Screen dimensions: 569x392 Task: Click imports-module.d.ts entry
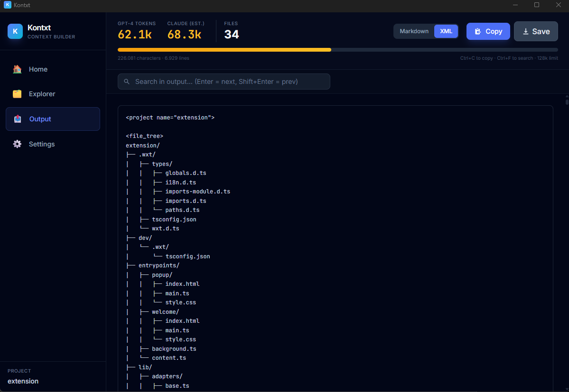[198, 191]
